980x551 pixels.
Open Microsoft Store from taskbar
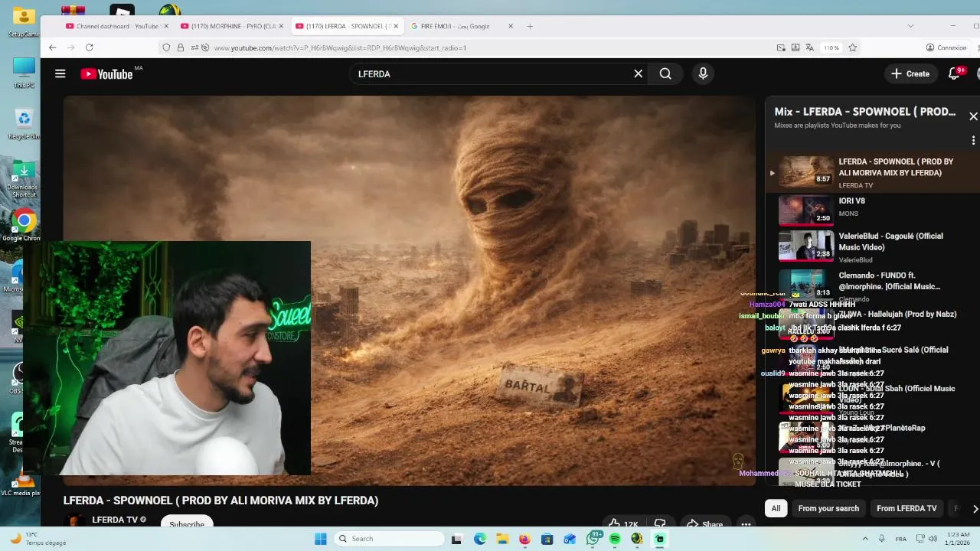547,539
